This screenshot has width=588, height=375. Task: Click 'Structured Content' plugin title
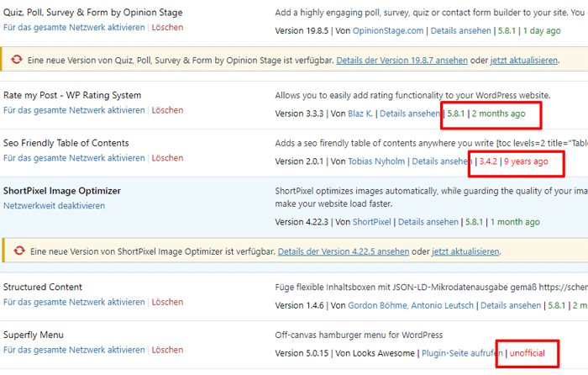[43, 288]
